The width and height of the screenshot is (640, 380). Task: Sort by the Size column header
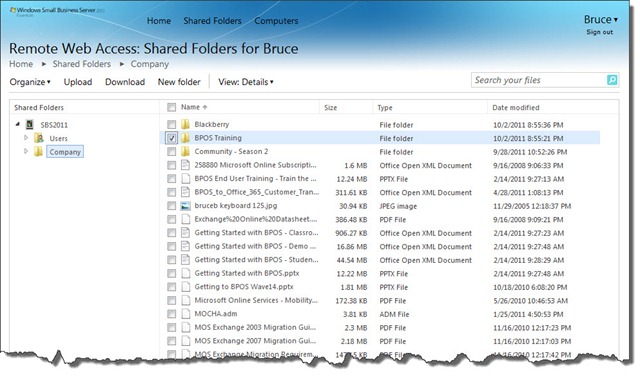(x=331, y=108)
